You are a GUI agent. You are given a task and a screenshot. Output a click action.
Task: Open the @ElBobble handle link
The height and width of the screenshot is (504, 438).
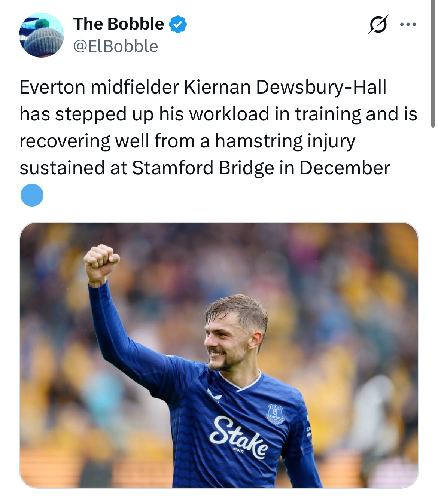tap(116, 46)
